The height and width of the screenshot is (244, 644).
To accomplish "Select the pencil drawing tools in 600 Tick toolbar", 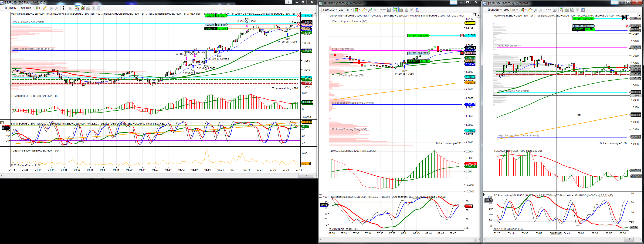I will point(45,8).
